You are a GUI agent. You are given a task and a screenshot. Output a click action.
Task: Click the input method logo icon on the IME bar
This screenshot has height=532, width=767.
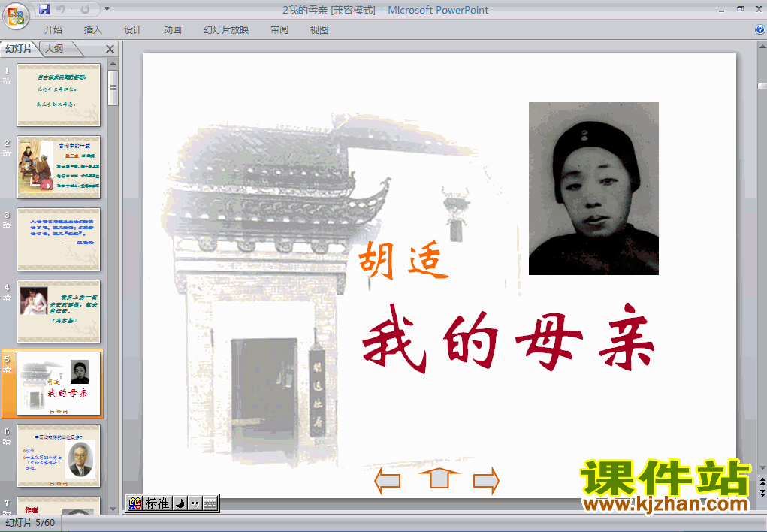135,503
